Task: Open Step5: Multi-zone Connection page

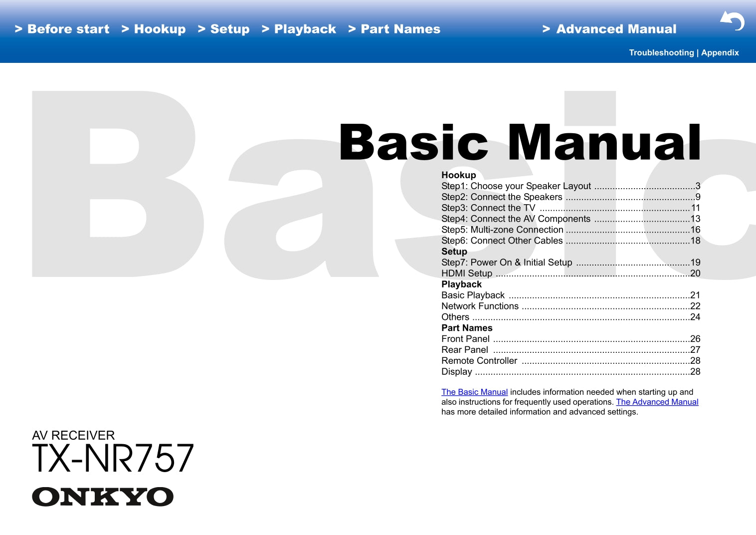Action: tap(502, 230)
